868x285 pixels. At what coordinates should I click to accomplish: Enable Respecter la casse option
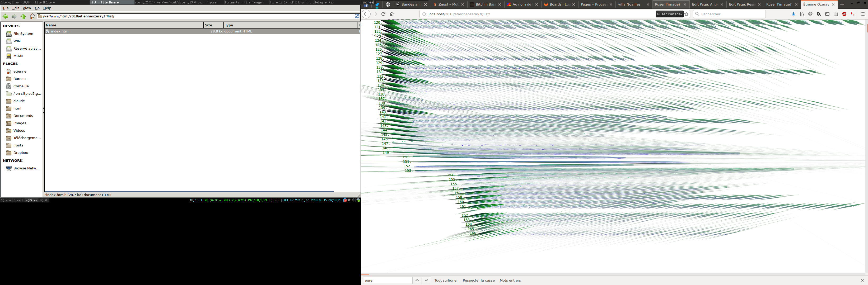tap(478, 280)
